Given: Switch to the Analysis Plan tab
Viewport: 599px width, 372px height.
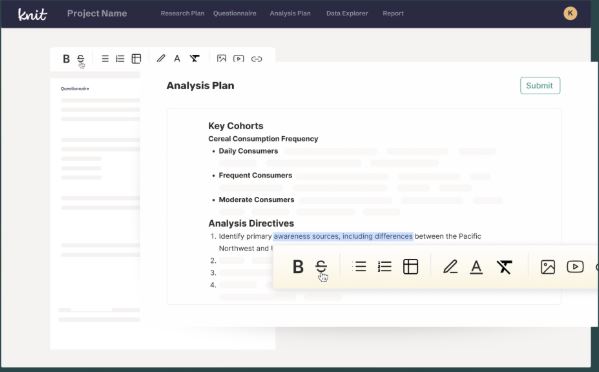Looking at the screenshot, I should point(290,13).
